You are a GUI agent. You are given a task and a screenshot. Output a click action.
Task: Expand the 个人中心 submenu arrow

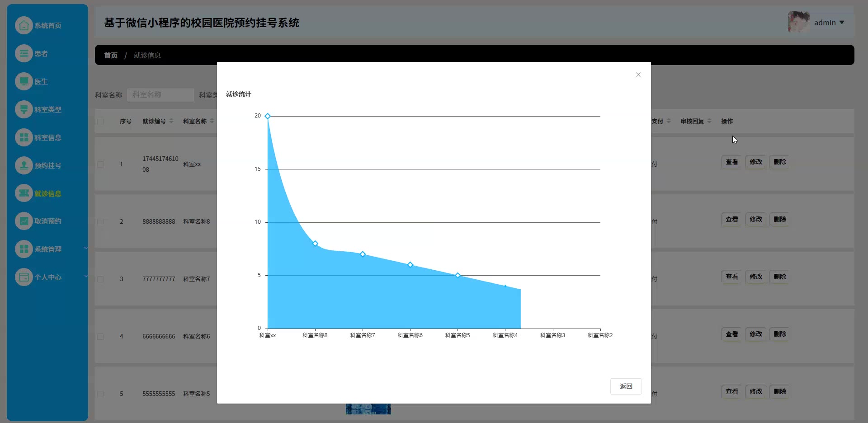coord(86,276)
